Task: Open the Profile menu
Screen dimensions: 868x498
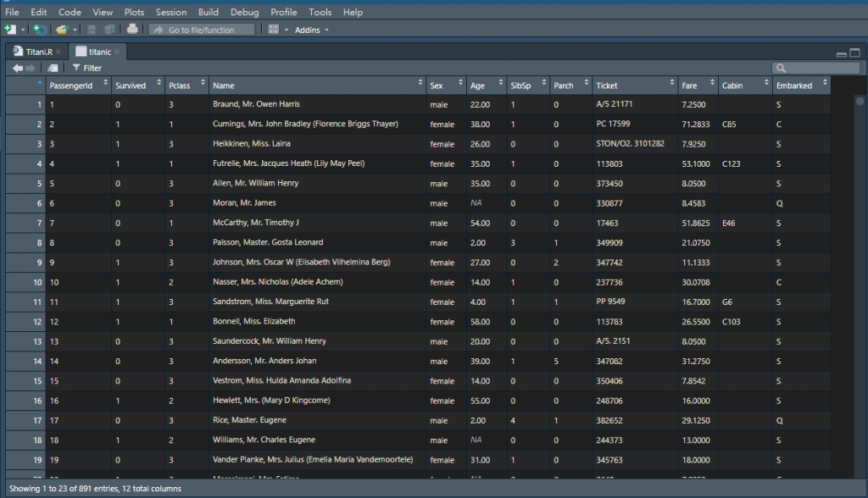Action: 283,12
